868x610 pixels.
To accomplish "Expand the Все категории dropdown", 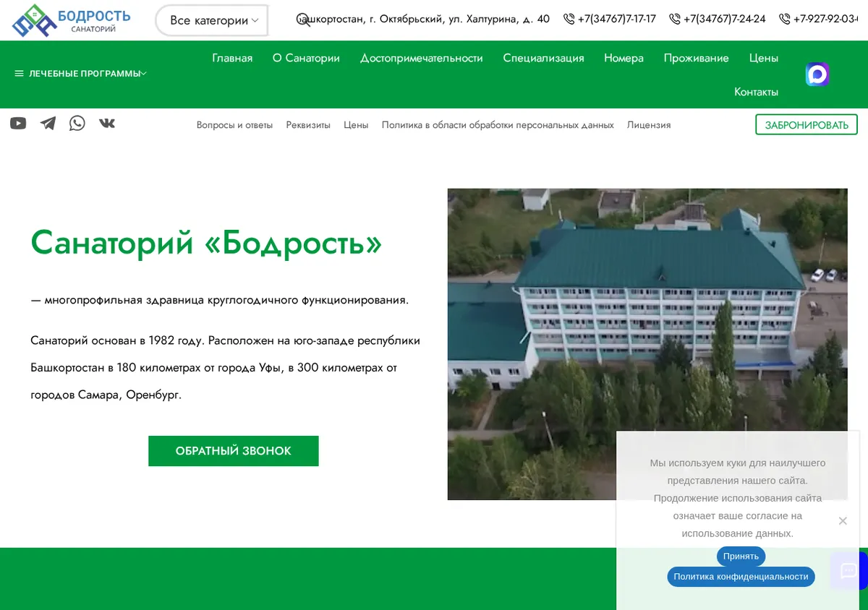I will (x=212, y=20).
